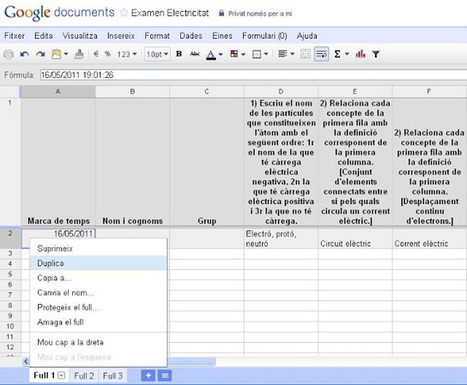Screen dimensions: 467x385
Task: Click the Formula input field
Action: [x=253, y=75]
